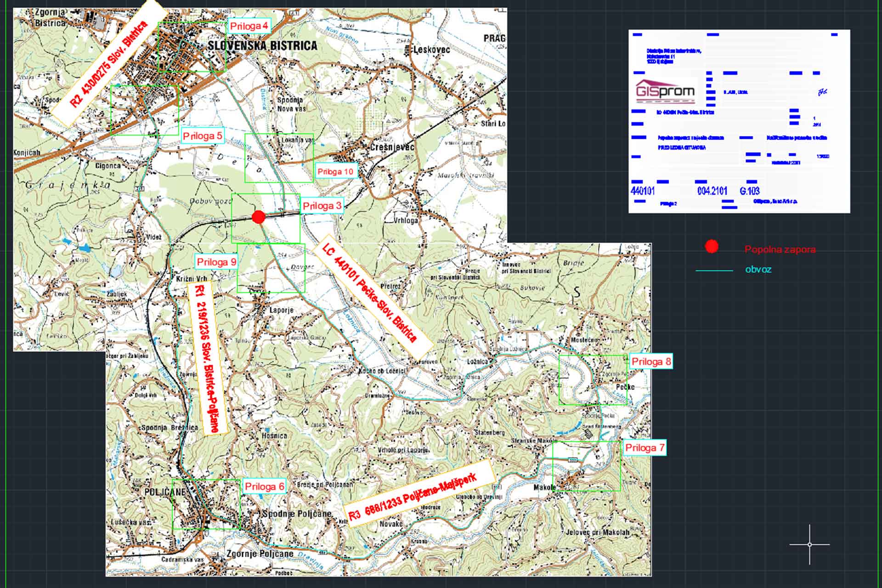
Task: Click the Popolna zapora legend text
Action: [x=780, y=249]
